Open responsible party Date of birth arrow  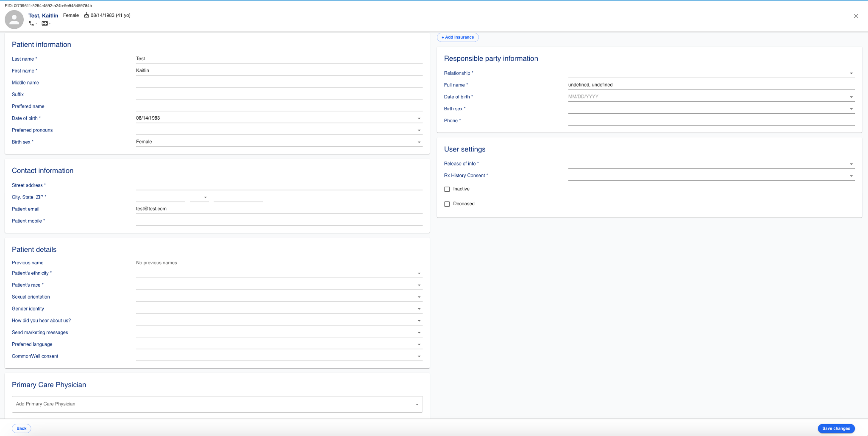(851, 97)
